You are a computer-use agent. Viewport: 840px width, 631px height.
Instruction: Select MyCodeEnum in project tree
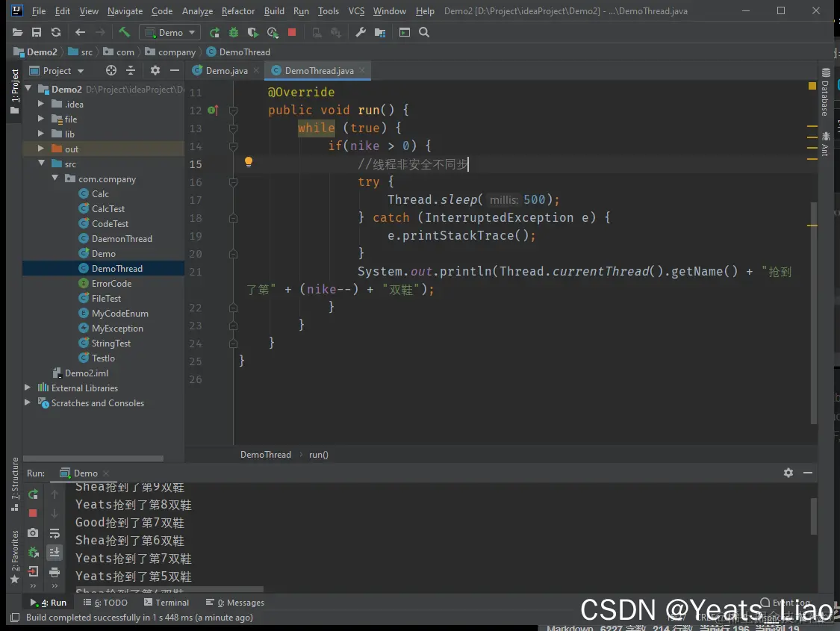coord(120,314)
